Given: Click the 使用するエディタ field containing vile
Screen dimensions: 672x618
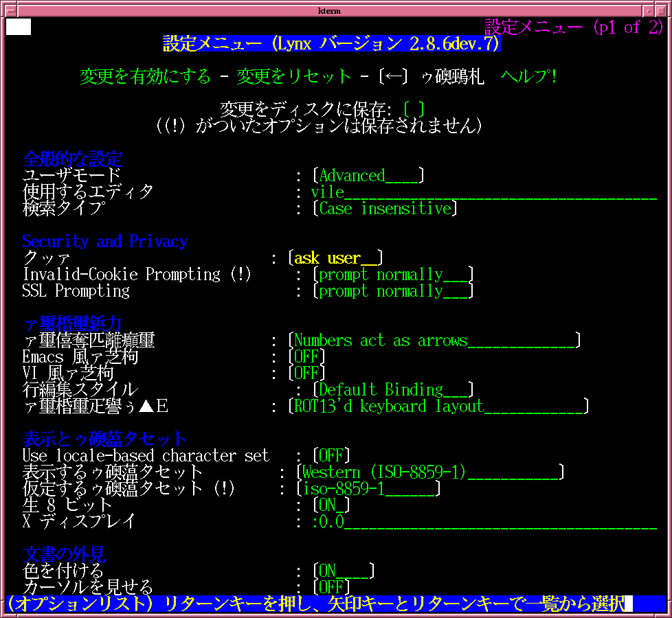Looking at the screenshot, I should tap(481, 192).
